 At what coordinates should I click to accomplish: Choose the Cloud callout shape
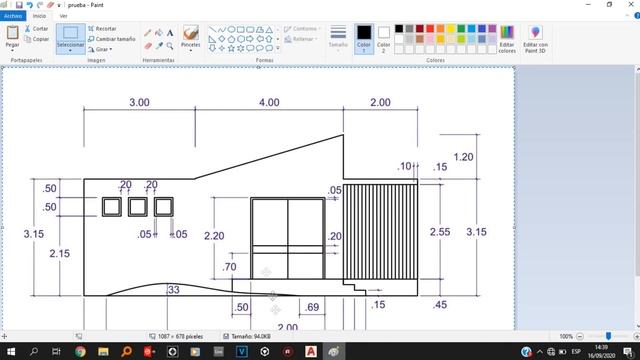click(269, 48)
